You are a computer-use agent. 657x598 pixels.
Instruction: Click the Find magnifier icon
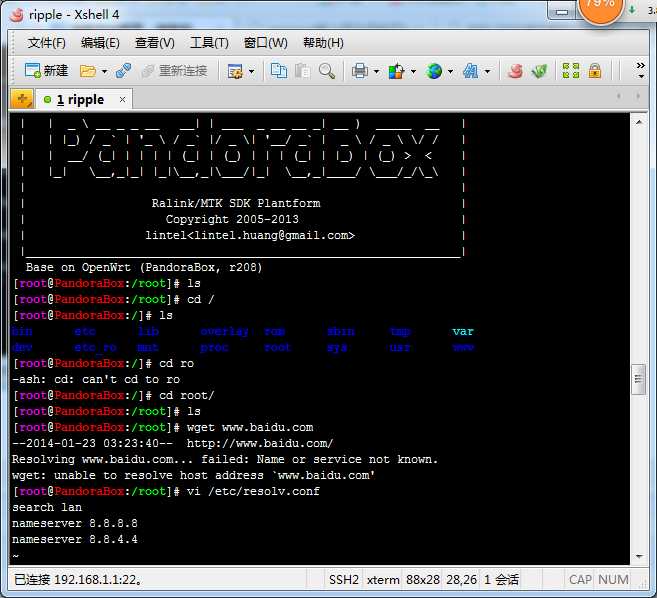coord(326,71)
